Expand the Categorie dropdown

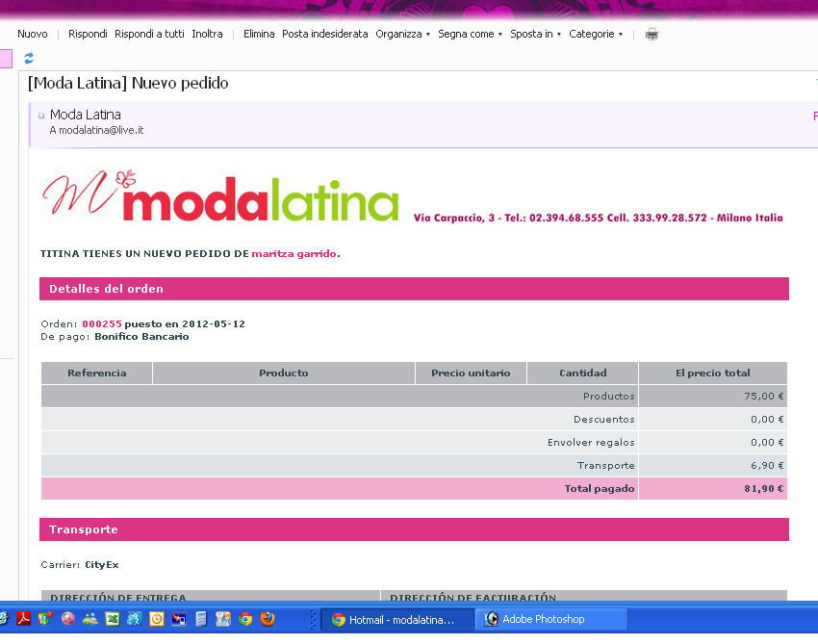596,34
